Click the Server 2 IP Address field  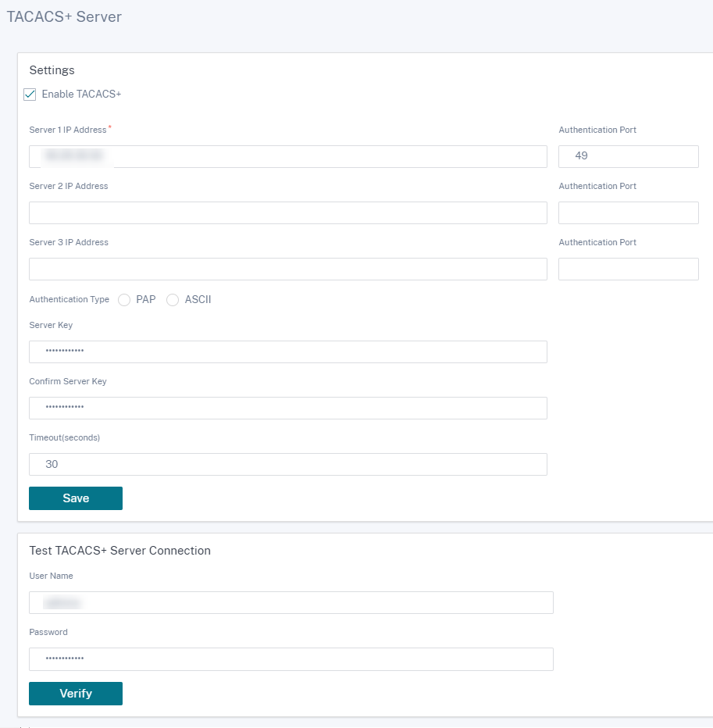tap(288, 212)
